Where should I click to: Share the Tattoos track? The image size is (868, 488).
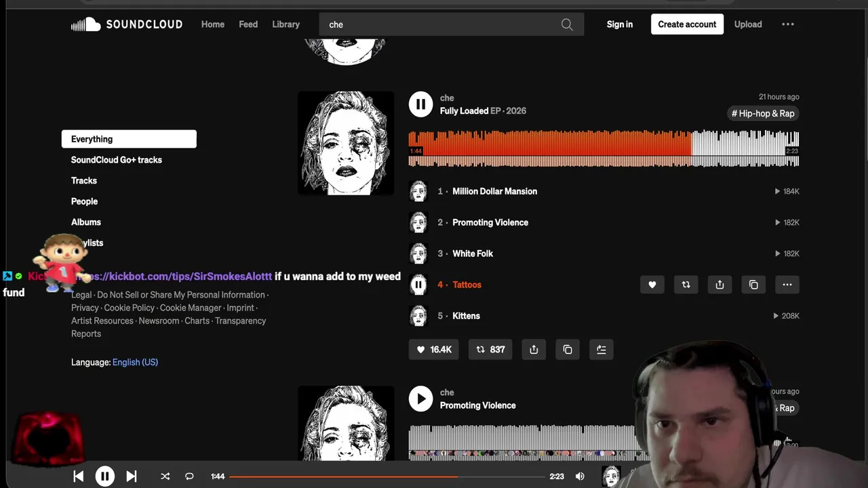720,285
